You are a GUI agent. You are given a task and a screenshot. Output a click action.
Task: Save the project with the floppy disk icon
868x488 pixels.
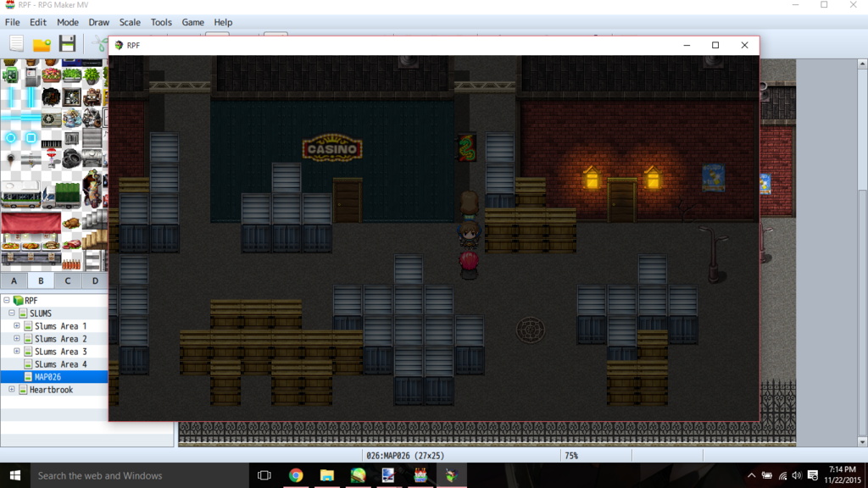pyautogui.click(x=68, y=44)
